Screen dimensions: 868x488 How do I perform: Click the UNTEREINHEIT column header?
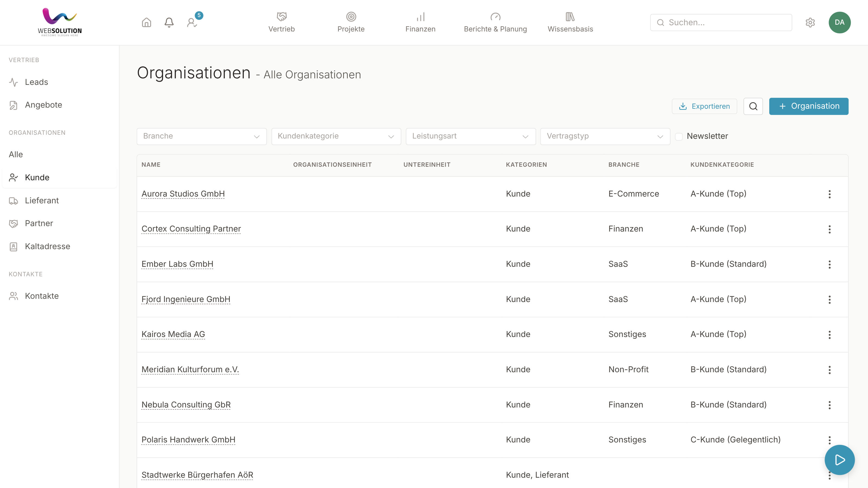point(427,165)
